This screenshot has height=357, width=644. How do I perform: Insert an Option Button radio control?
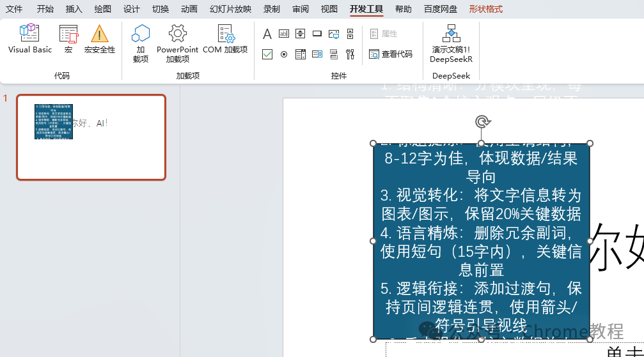(284, 54)
